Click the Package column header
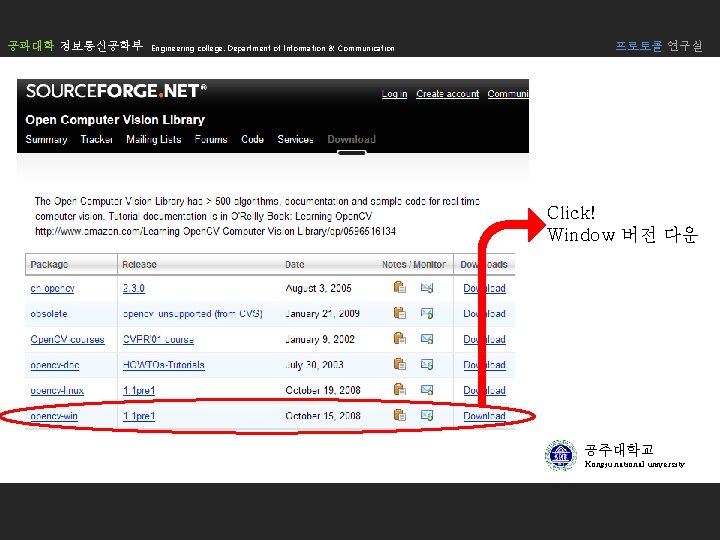The width and height of the screenshot is (720, 540). (x=49, y=264)
